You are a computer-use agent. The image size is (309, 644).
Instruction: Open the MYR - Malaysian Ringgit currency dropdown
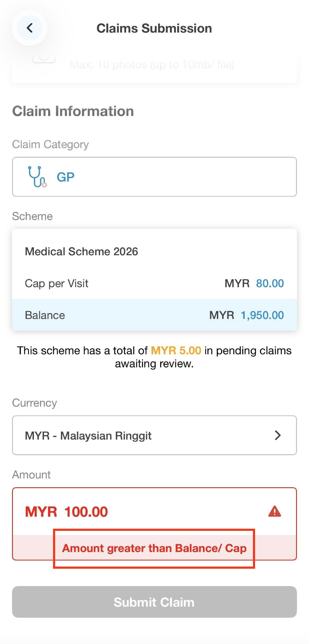tap(154, 435)
